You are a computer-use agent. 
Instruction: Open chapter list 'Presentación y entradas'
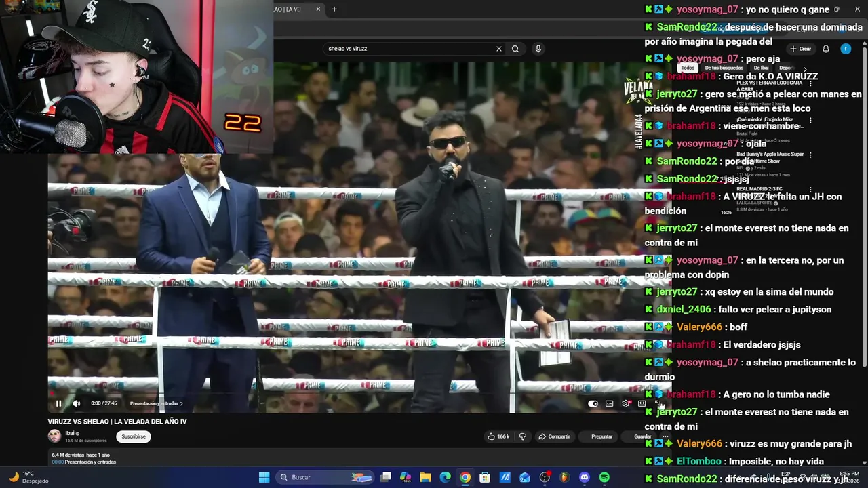tap(156, 403)
